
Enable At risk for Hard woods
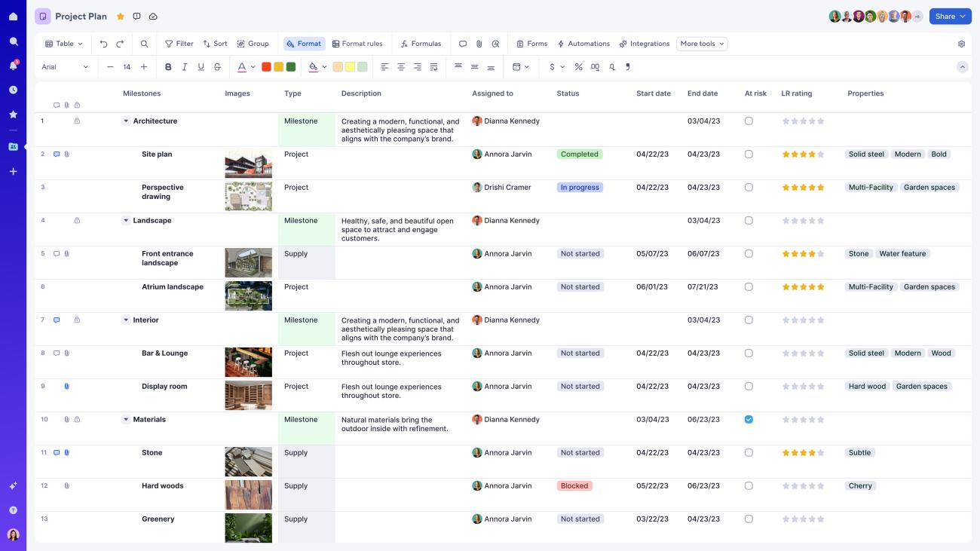point(749,485)
